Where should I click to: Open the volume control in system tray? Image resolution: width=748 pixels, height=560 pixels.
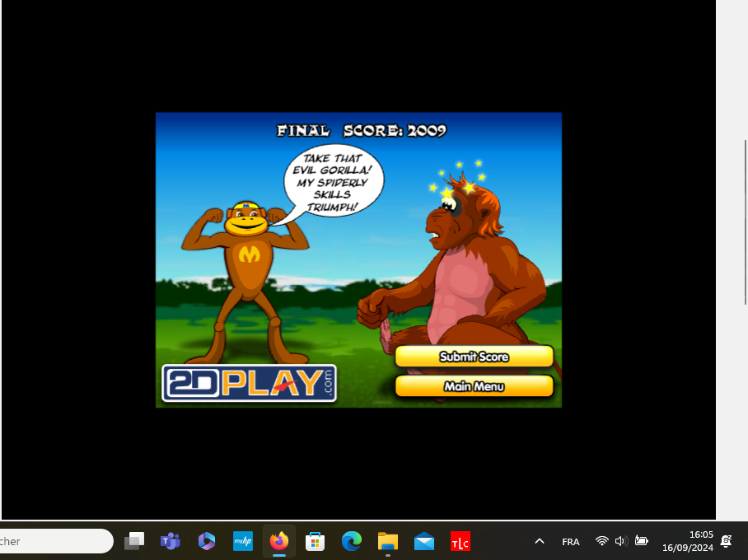(621, 541)
